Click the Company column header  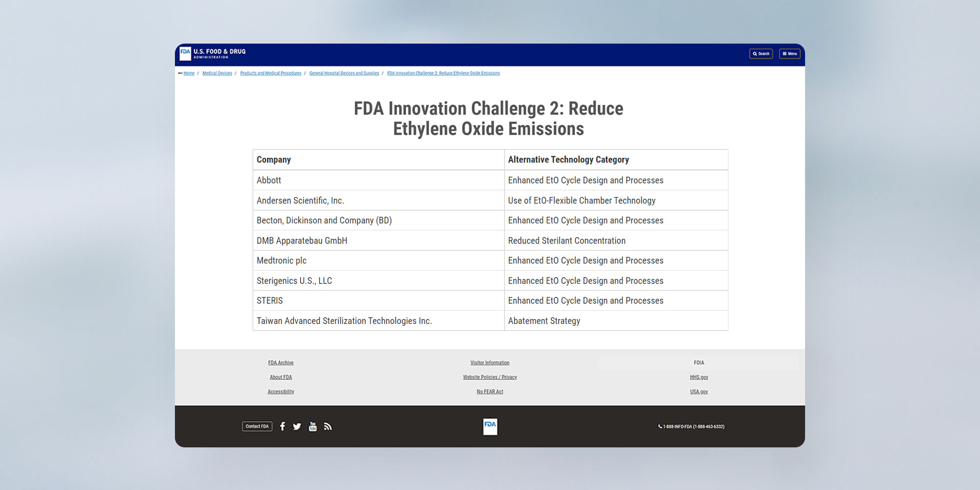(379, 160)
